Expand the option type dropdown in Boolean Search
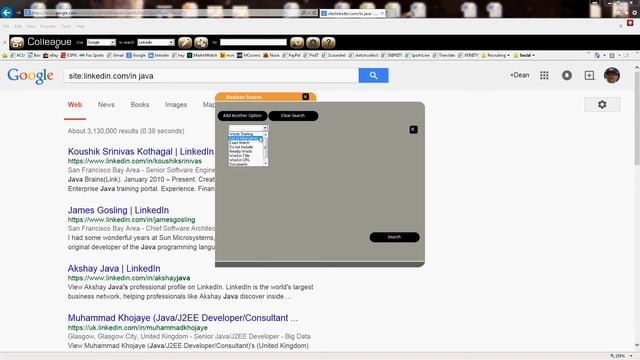This screenshot has width=640, height=360. click(x=265, y=128)
